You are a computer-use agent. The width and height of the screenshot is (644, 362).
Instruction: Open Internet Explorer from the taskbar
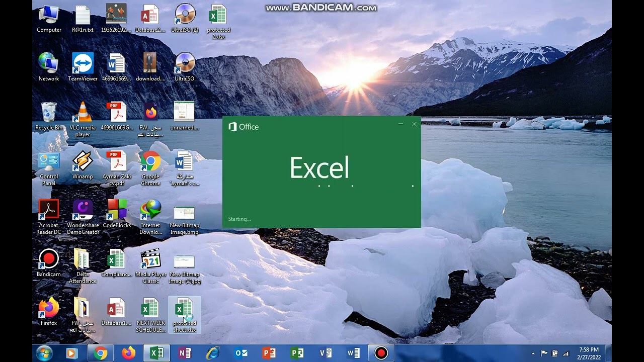click(x=213, y=353)
